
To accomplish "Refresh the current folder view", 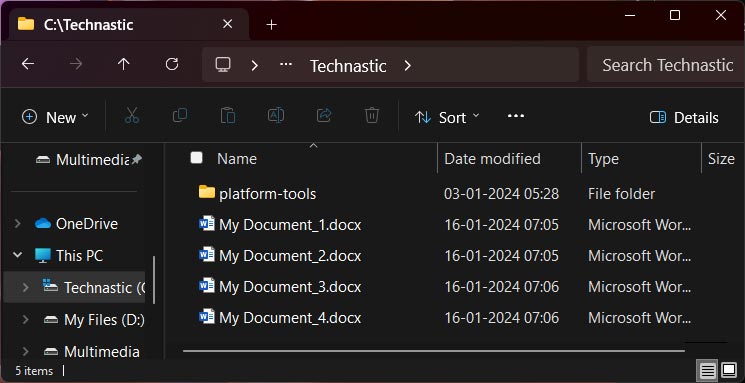I will click(172, 64).
